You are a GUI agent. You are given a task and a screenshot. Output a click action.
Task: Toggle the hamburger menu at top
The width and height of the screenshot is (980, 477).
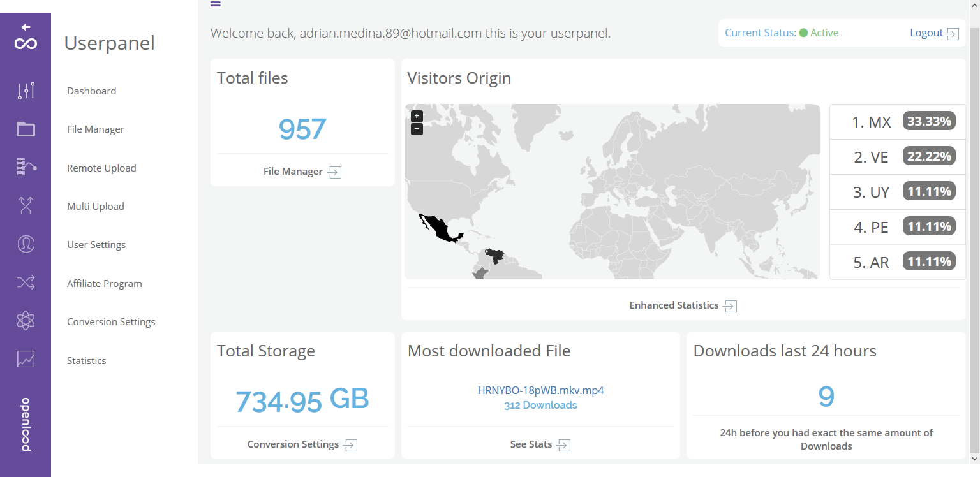coord(216,4)
